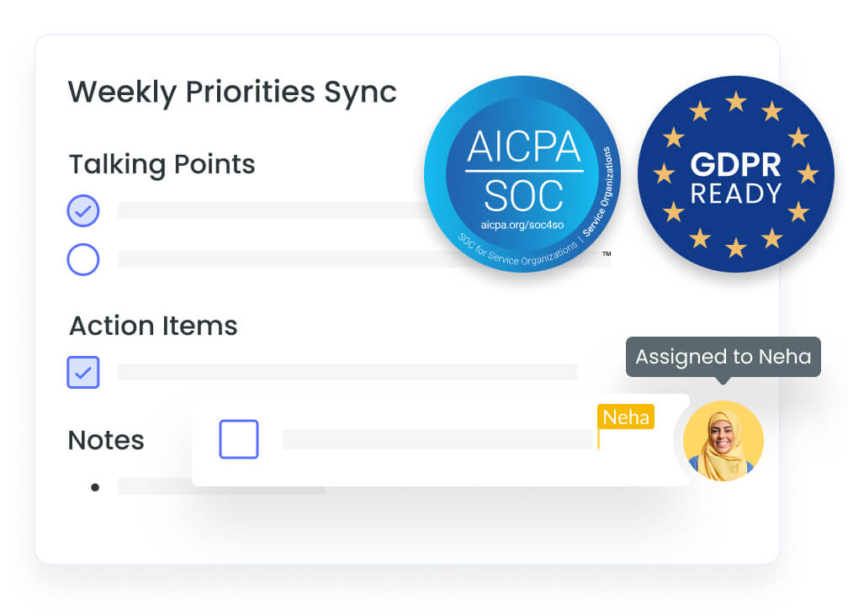This screenshot has height=616, width=848.
Task: Click the AICPA SOC compliance badge
Action: click(x=522, y=174)
